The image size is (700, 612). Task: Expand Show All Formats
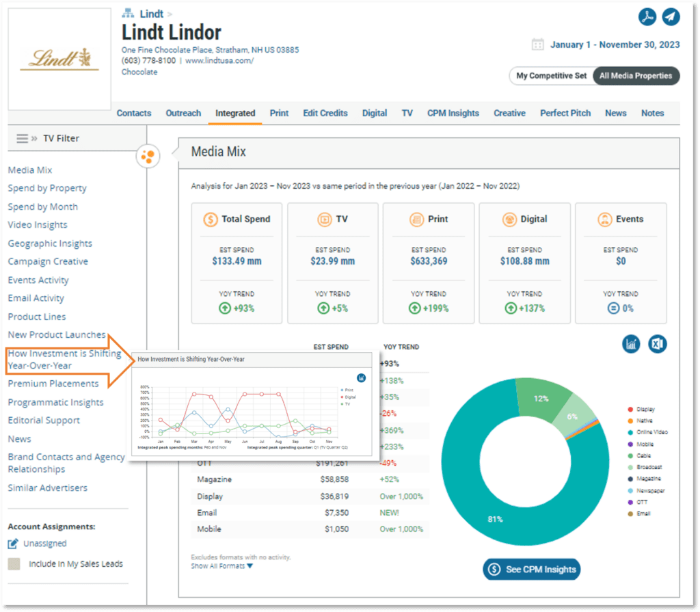222,566
